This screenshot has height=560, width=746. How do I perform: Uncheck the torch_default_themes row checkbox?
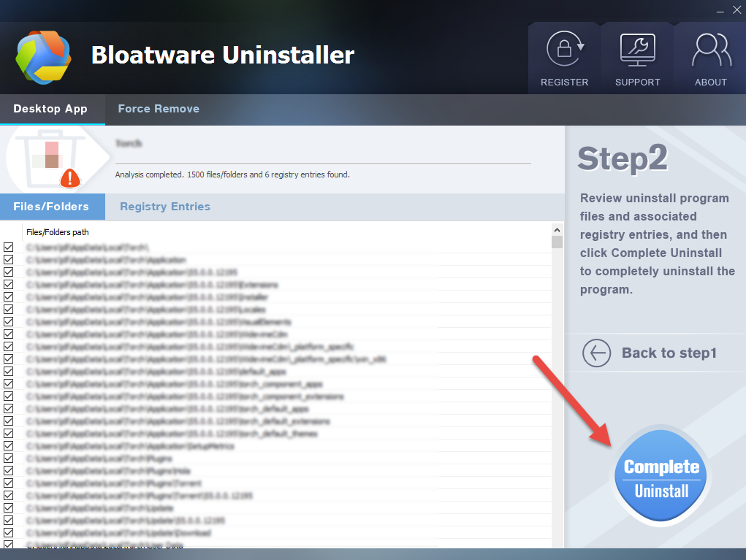(9, 434)
